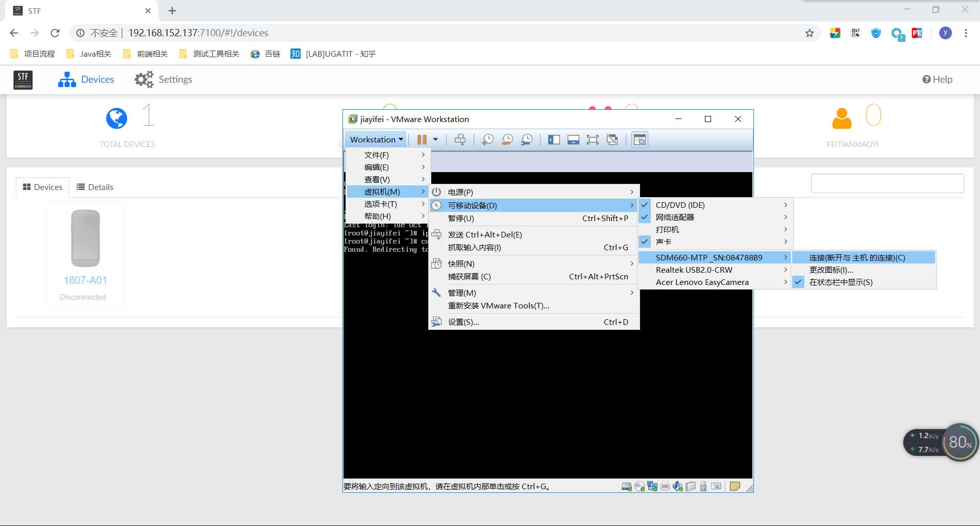
Task: Toggle the 网络适配器 connected checkmark
Action: (x=645, y=217)
